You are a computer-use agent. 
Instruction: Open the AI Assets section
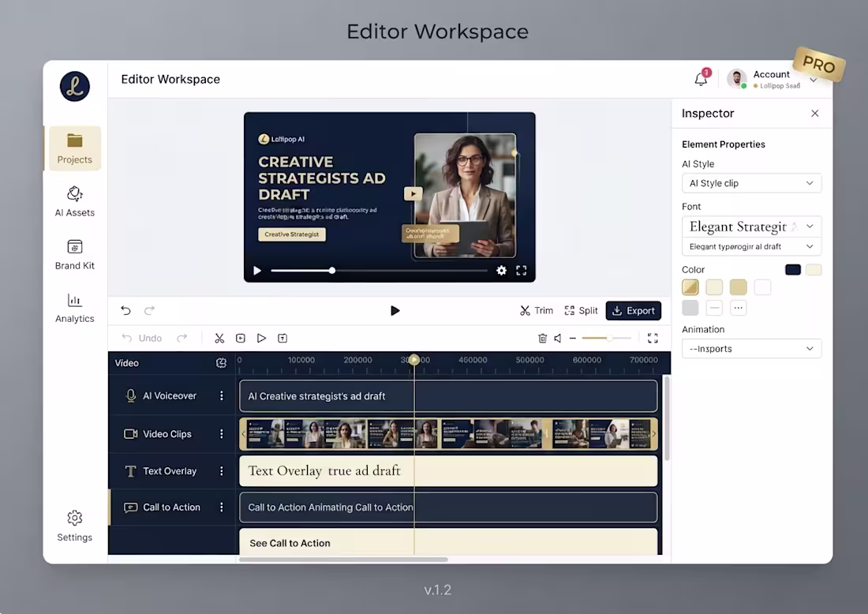pos(75,201)
